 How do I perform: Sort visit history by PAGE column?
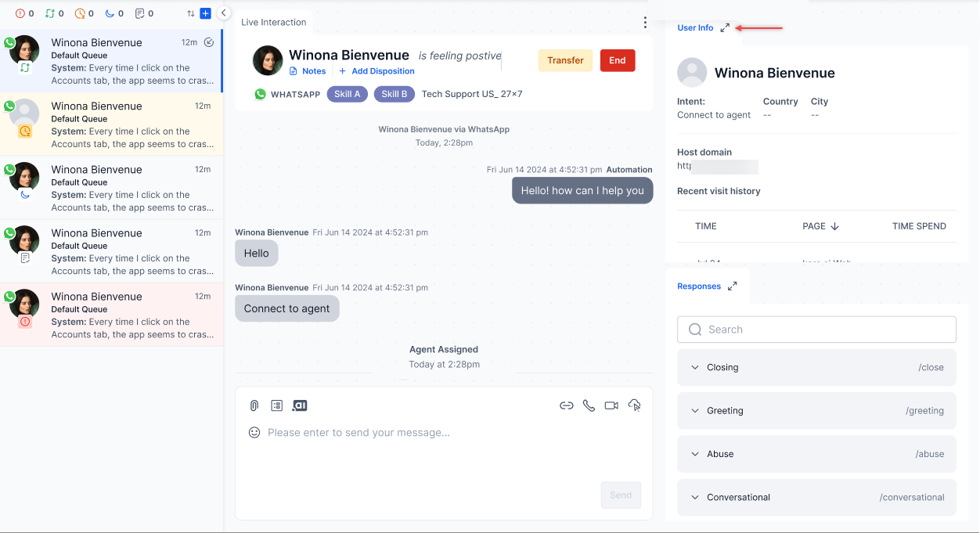point(820,226)
